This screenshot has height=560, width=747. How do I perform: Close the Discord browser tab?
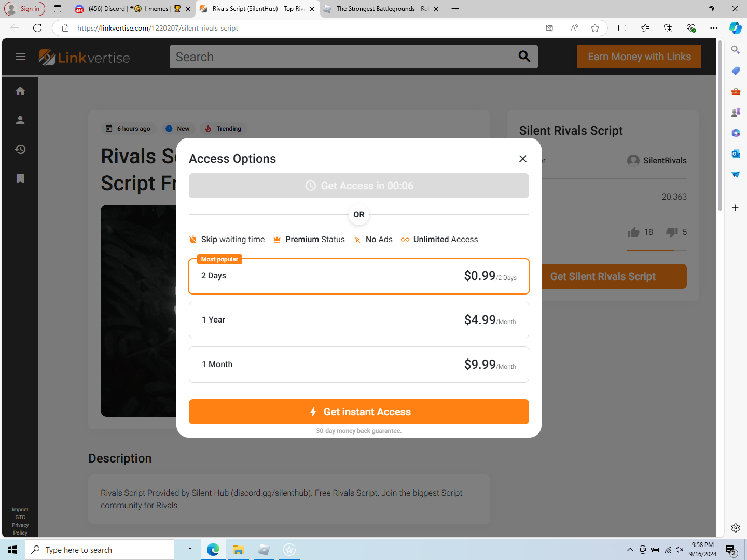click(x=188, y=9)
